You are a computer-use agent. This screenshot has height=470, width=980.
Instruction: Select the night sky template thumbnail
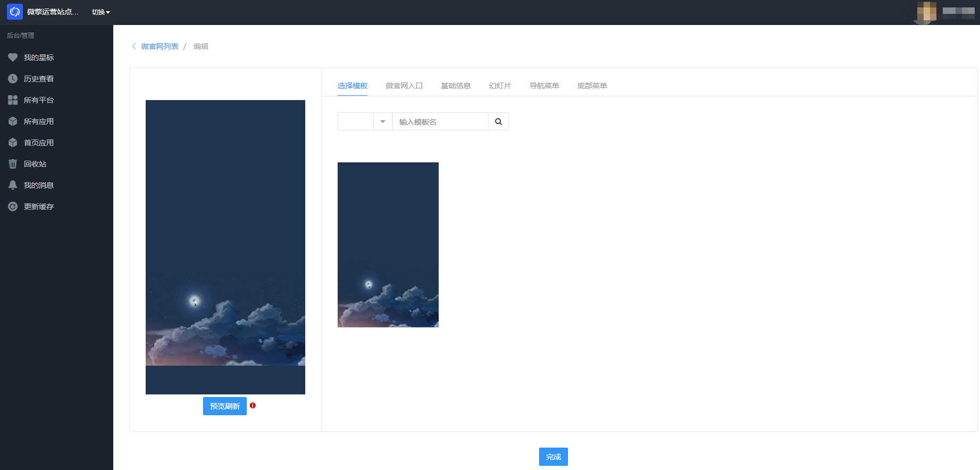pyautogui.click(x=388, y=245)
